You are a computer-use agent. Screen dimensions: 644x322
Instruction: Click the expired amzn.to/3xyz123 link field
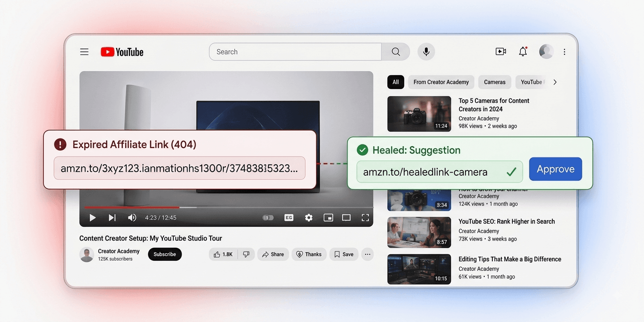pos(179,168)
